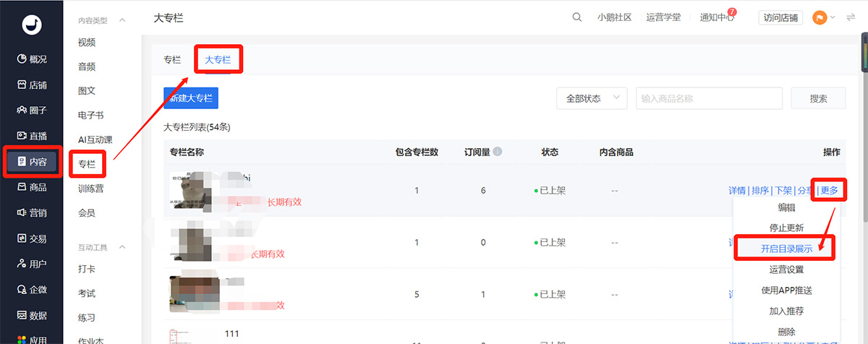The height and width of the screenshot is (344, 868).
Task: Click the subscription count info icon
Action: (498, 152)
